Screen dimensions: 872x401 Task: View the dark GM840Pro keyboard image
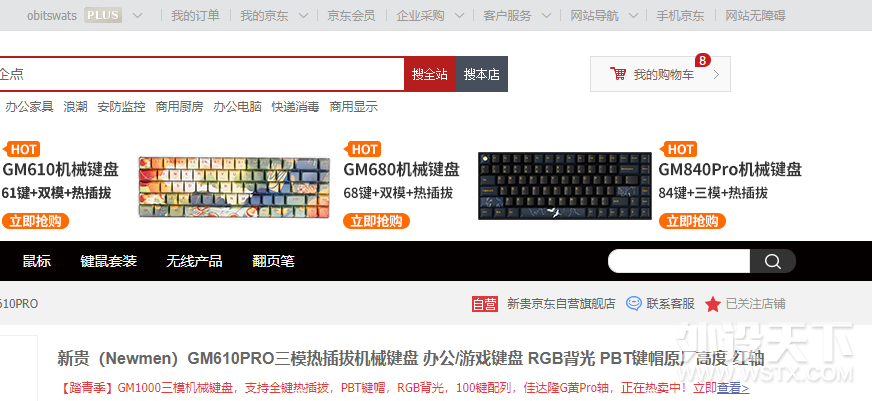563,187
